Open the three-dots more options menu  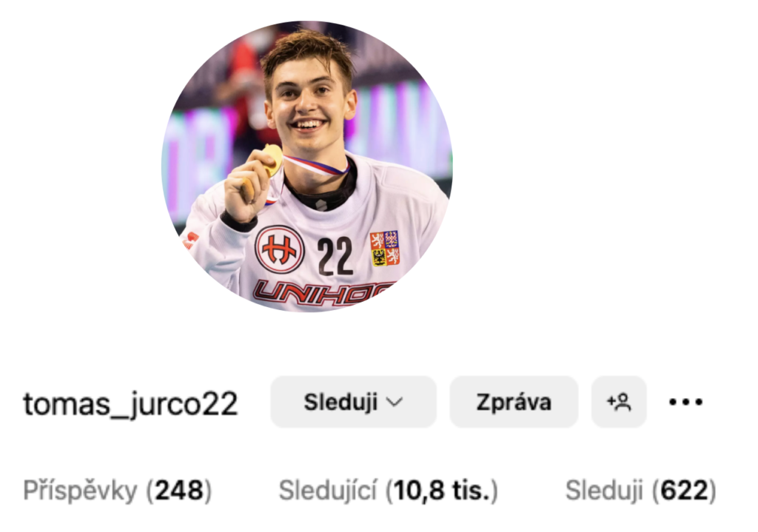685,402
